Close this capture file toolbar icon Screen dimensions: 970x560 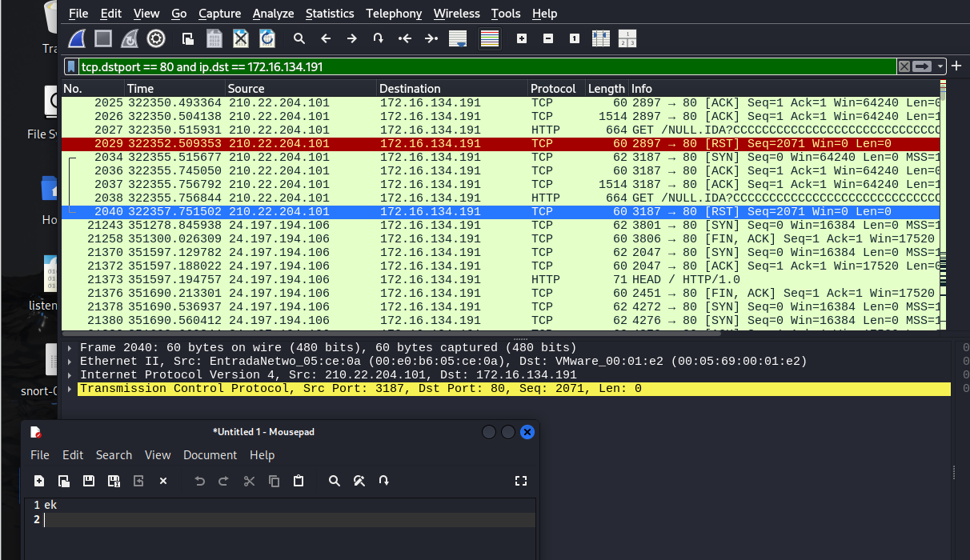(x=241, y=38)
